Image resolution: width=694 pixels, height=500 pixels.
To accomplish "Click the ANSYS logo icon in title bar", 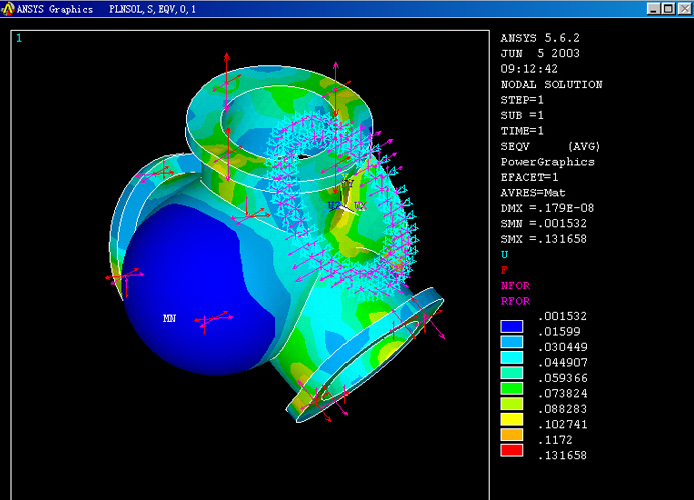I will [9, 9].
